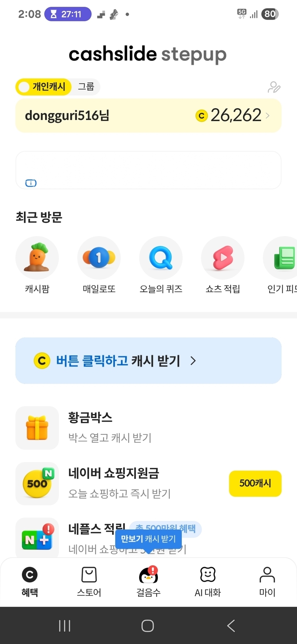Go to the 스토어 tab
297x644 pixels.
(x=89, y=582)
